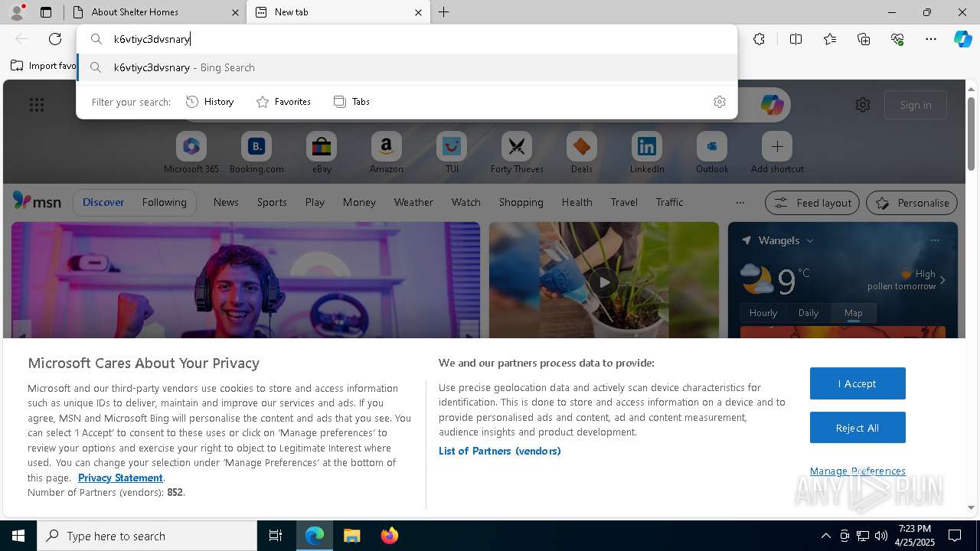Click Import favorites bookmark item
This screenshot has width=980, height=551.
(x=44, y=66)
